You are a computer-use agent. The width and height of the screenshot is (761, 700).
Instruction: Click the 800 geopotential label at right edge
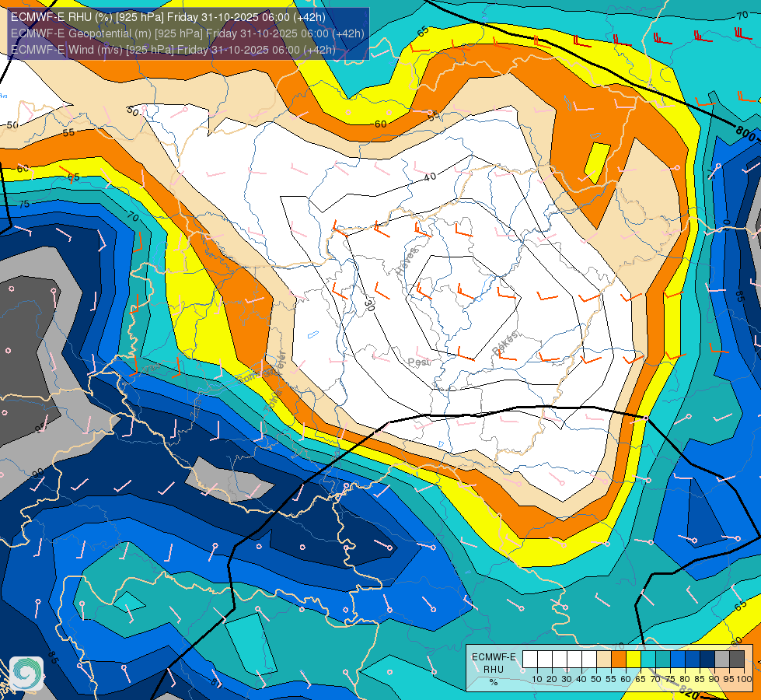[746, 132]
